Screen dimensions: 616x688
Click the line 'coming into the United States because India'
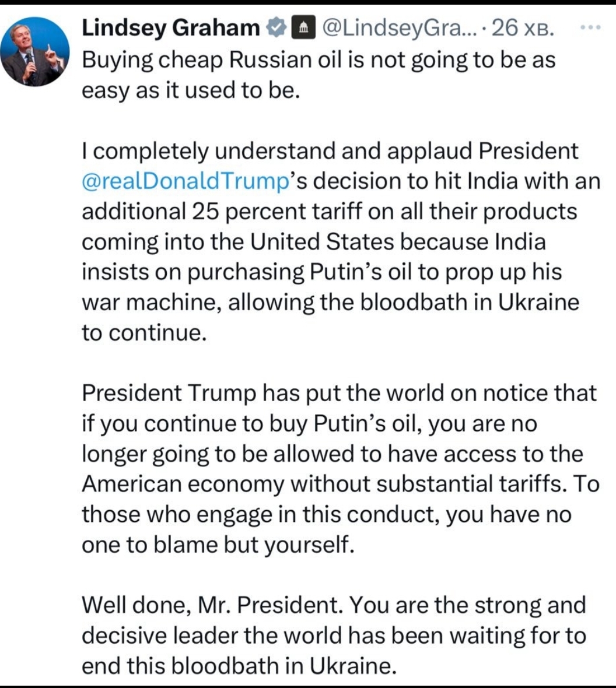pos(314,242)
